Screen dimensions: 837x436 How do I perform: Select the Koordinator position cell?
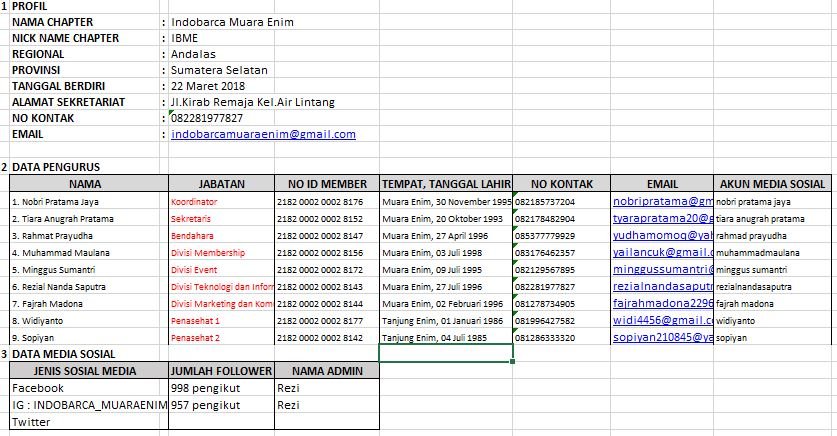[222, 202]
